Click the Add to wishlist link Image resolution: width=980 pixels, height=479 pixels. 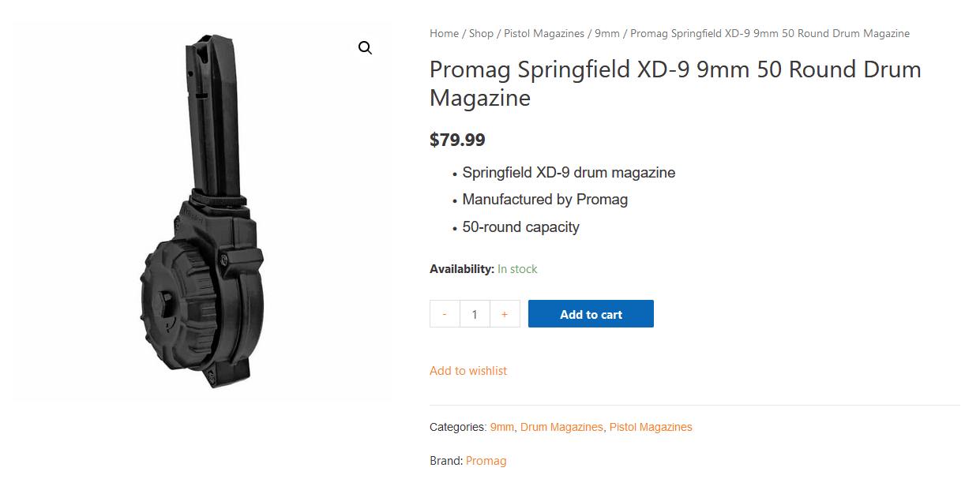pyautogui.click(x=468, y=371)
